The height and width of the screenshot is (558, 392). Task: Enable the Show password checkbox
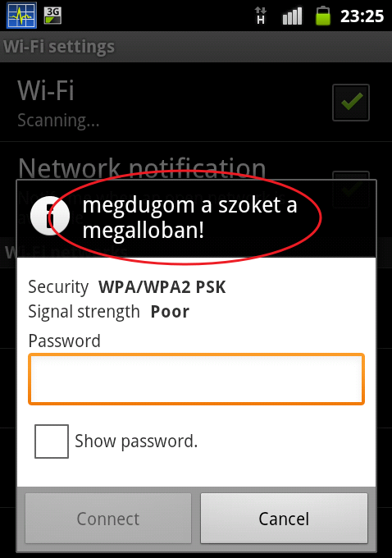pyautogui.click(x=52, y=441)
